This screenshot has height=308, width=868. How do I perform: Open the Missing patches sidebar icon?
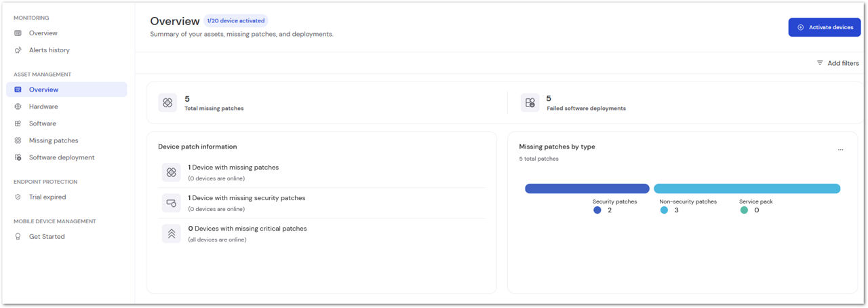[x=18, y=140]
